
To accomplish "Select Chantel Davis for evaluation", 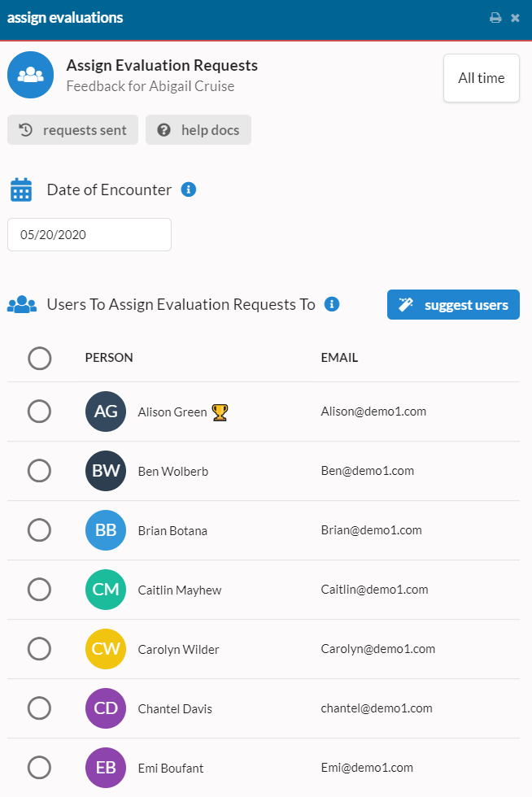I will pyautogui.click(x=40, y=708).
